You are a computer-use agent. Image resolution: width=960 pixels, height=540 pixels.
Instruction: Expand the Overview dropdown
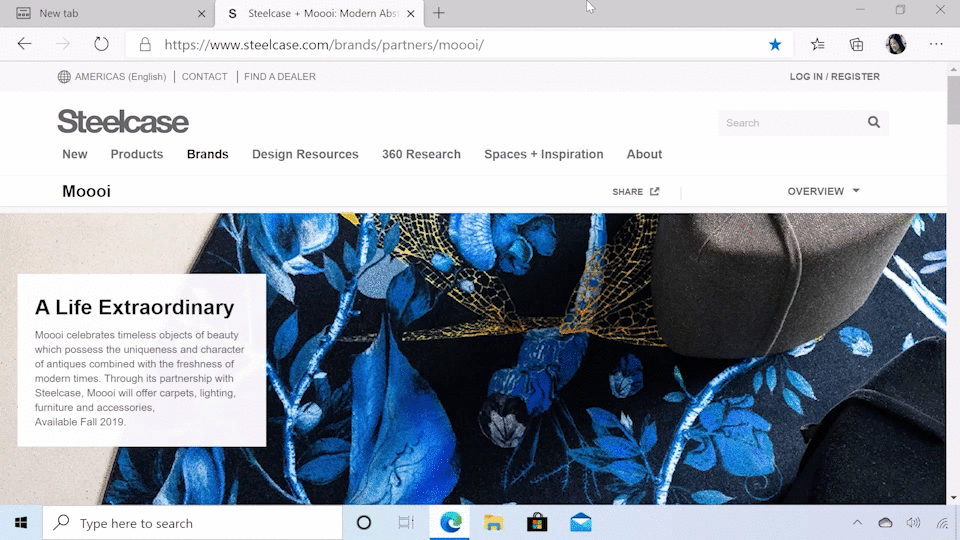823,191
